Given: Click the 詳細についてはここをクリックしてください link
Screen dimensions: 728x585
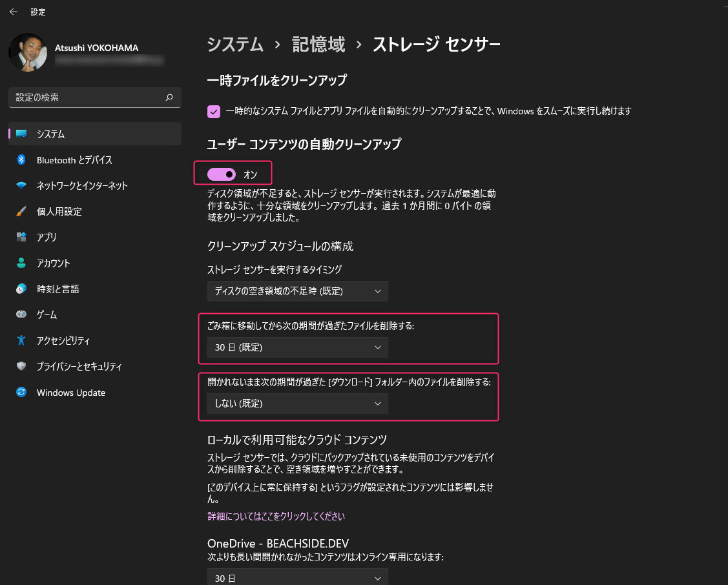Looking at the screenshot, I should (276, 517).
